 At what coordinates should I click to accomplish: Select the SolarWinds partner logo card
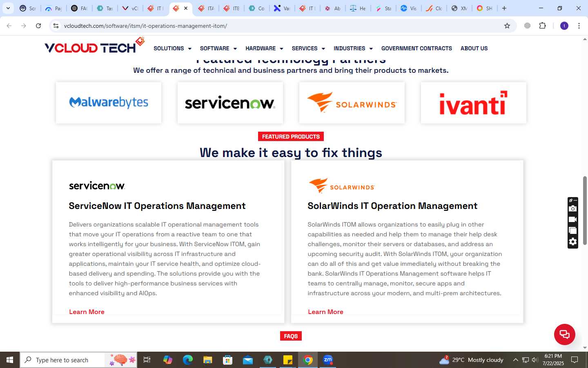tap(352, 103)
